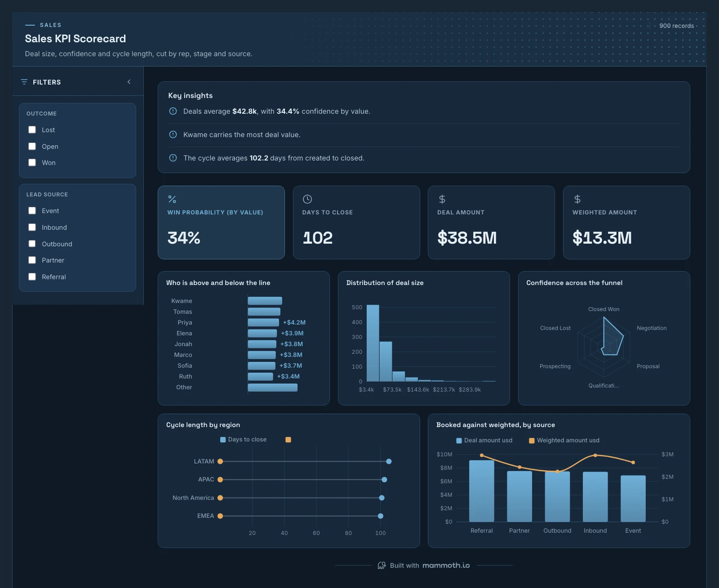Click the mammoth logo icon in the footer
The height and width of the screenshot is (588, 719).
point(382,566)
